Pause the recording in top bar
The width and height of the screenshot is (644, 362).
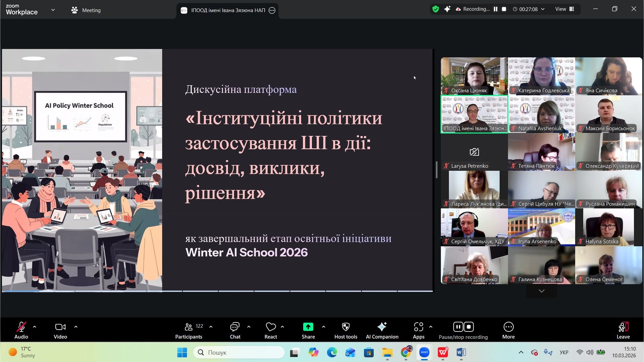coord(495,9)
